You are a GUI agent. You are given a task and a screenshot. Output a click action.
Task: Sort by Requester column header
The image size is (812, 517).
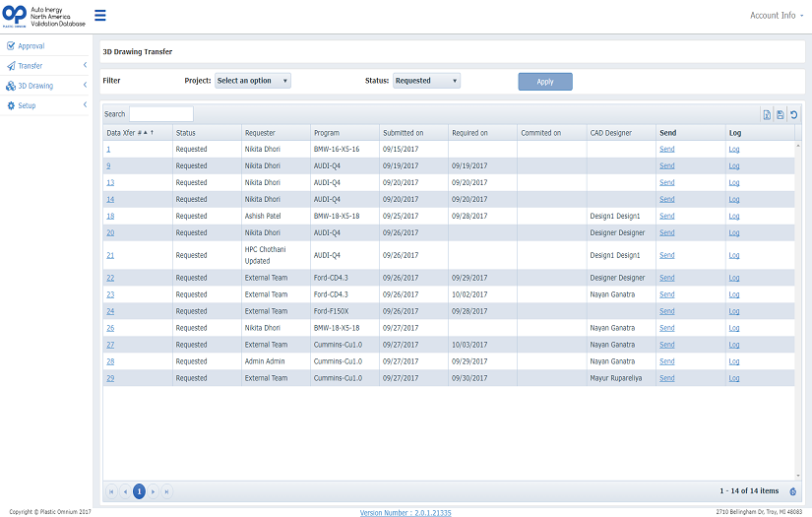coord(276,133)
